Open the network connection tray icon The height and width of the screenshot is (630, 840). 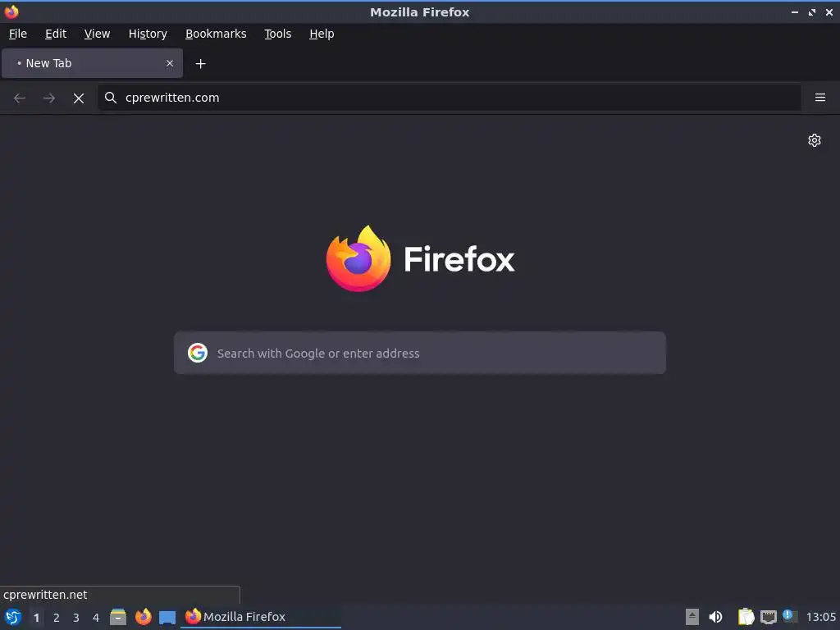coord(768,617)
